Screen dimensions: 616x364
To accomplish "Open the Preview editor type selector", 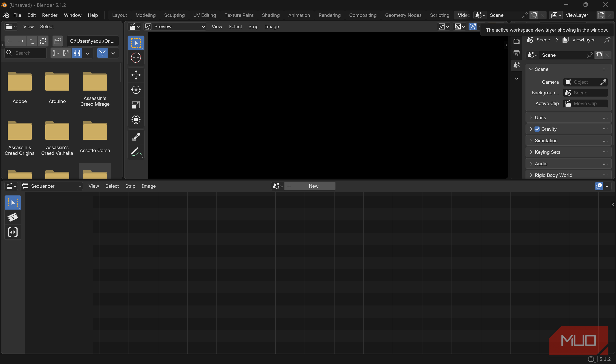I will coord(135,26).
